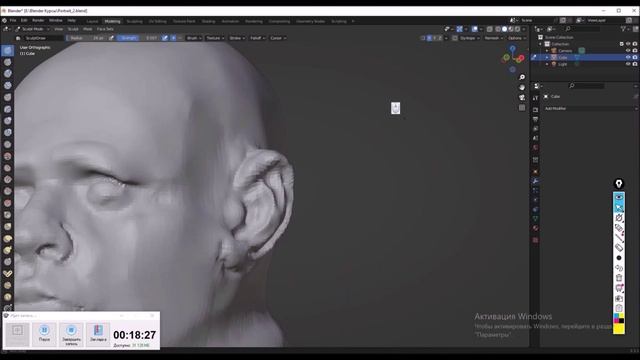Click the outliner search field
Viewport: 640px width, 360px height.
coord(582,29)
